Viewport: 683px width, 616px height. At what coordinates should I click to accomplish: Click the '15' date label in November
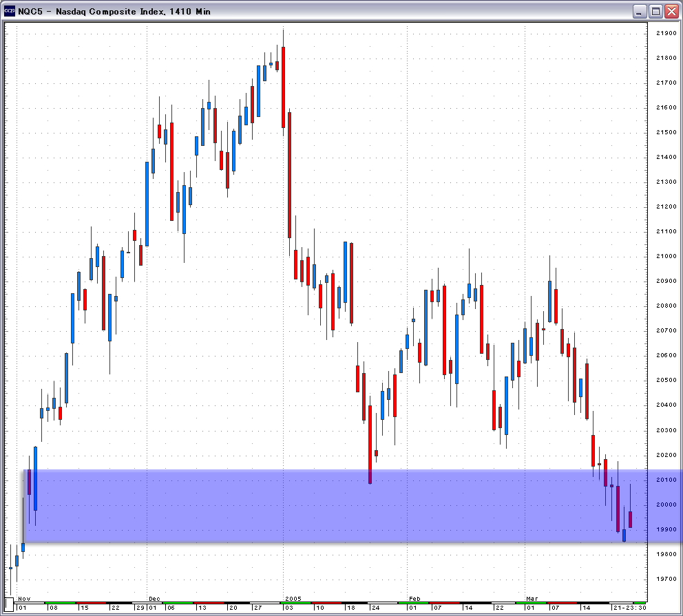click(84, 608)
